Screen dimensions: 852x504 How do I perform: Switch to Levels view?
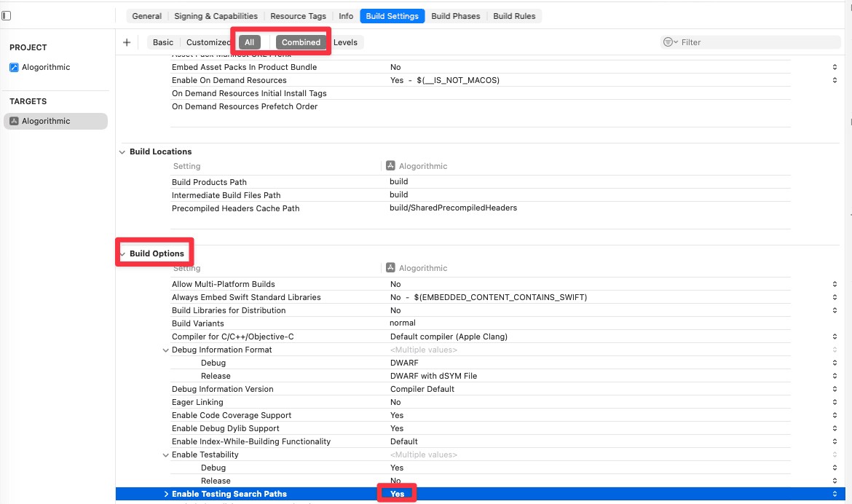pos(346,42)
